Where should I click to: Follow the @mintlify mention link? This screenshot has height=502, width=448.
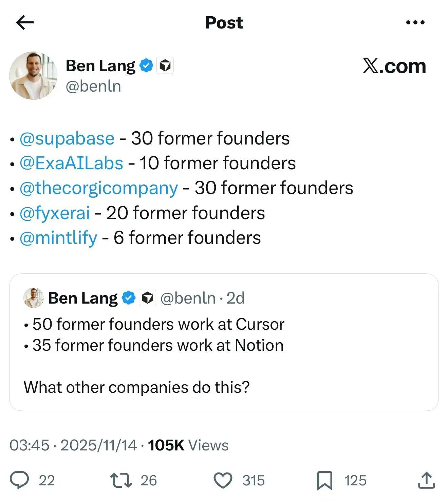(x=58, y=238)
